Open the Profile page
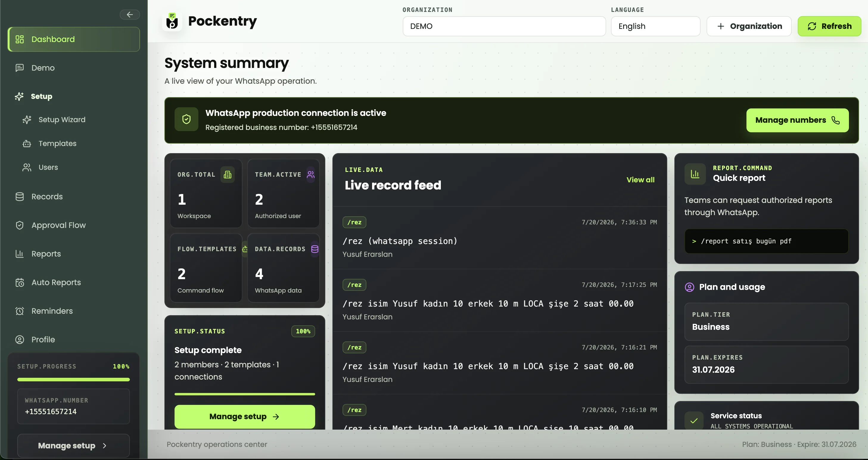 tap(43, 340)
